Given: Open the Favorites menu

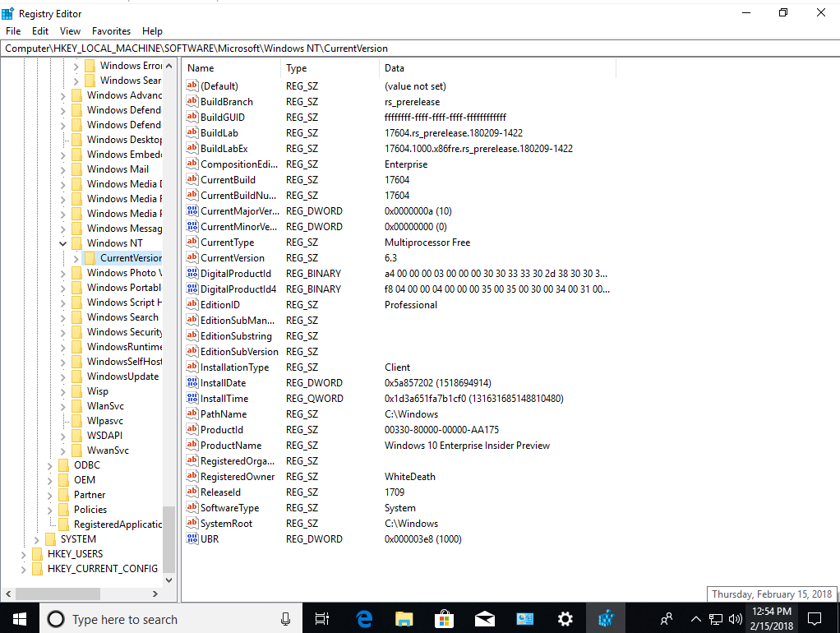Looking at the screenshot, I should click(111, 31).
